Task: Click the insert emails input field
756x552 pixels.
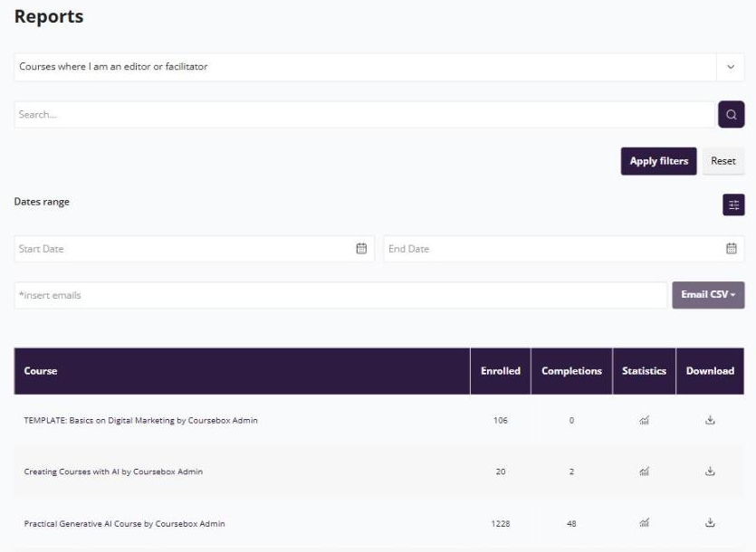Action: pos(340,295)
